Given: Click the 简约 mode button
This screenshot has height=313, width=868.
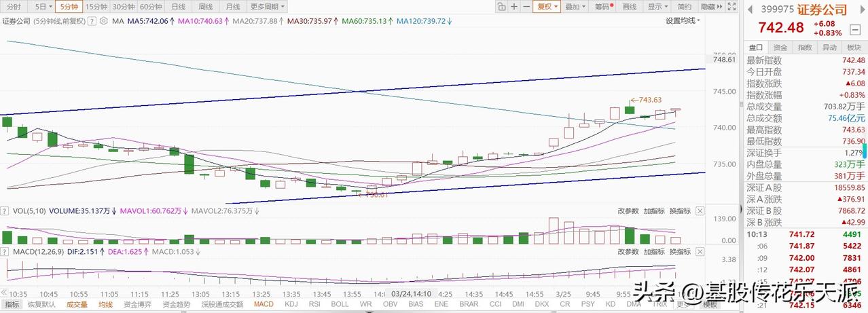Looking at the screenshot, I should (685, 7).
